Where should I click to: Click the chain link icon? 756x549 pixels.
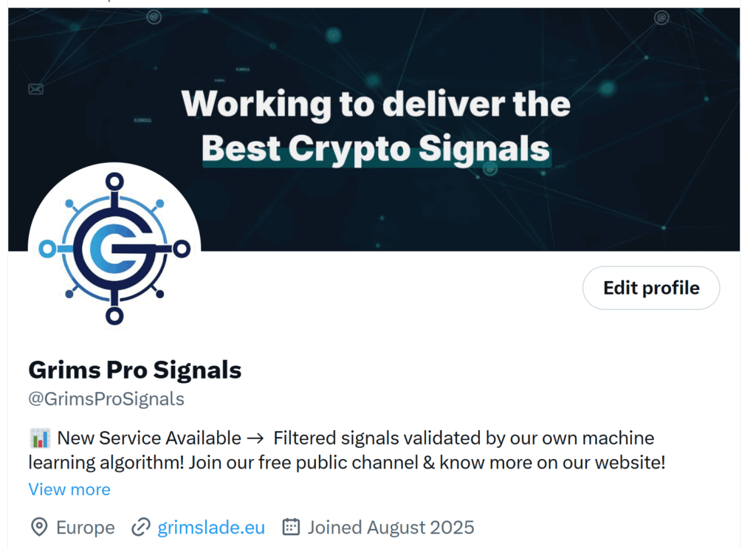[x=140, y=528]
